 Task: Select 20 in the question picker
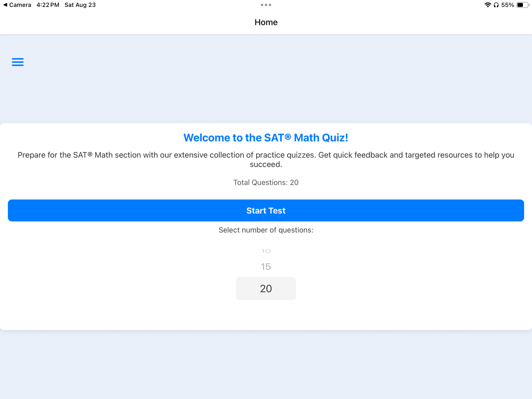click(266, 288)
